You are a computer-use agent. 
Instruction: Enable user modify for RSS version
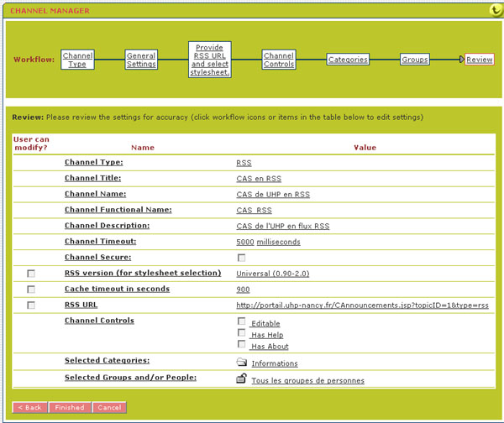(x=31, y=274)
